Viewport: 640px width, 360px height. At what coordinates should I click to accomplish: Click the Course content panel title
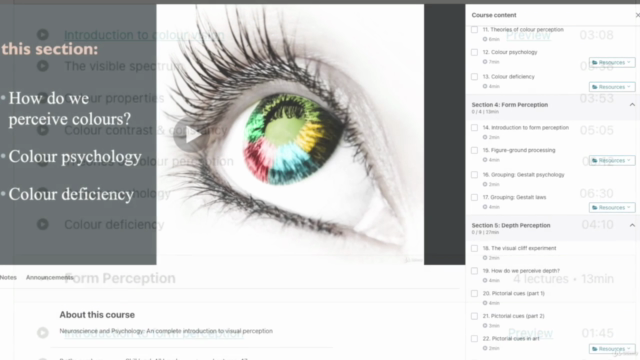pyautogui.click(x=494, y=15)
